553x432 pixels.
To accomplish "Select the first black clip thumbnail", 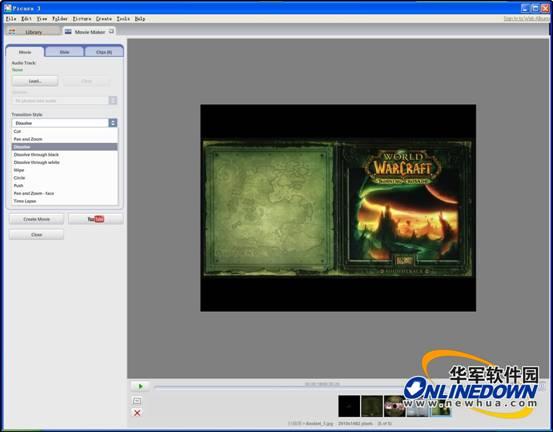I will pos(349,406).
